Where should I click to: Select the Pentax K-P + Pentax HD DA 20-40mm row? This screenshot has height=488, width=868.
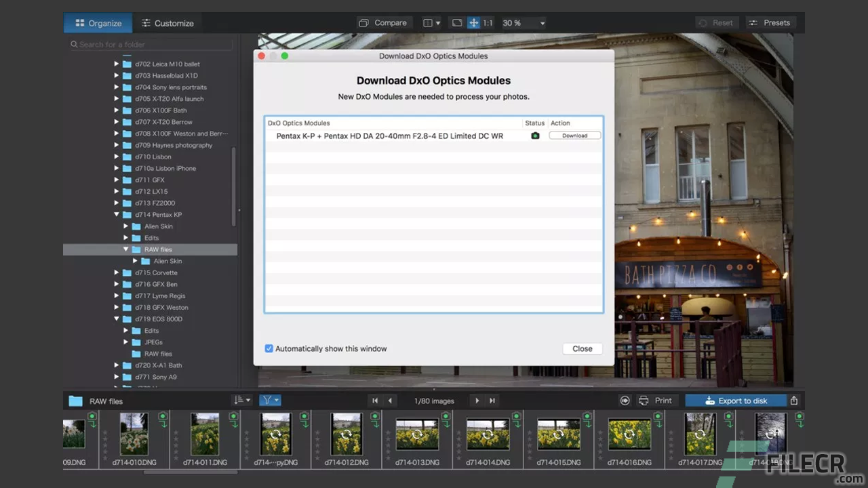tap(434, 136)
